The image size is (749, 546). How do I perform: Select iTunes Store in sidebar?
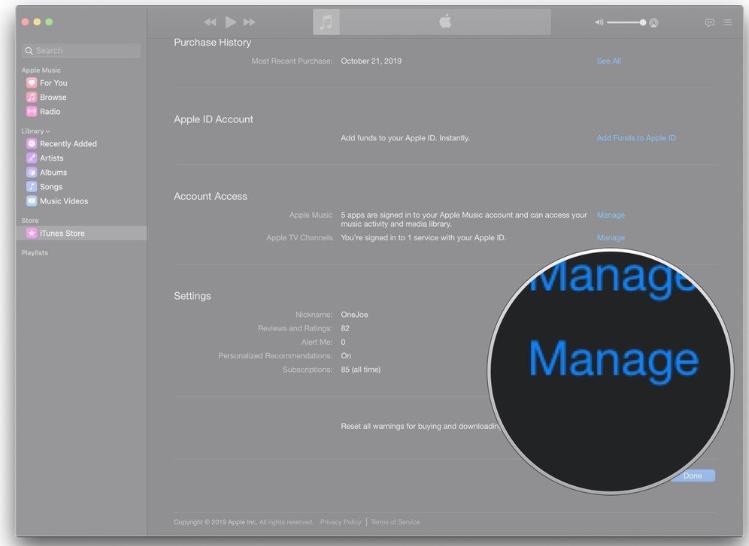(x=81, y=233)
